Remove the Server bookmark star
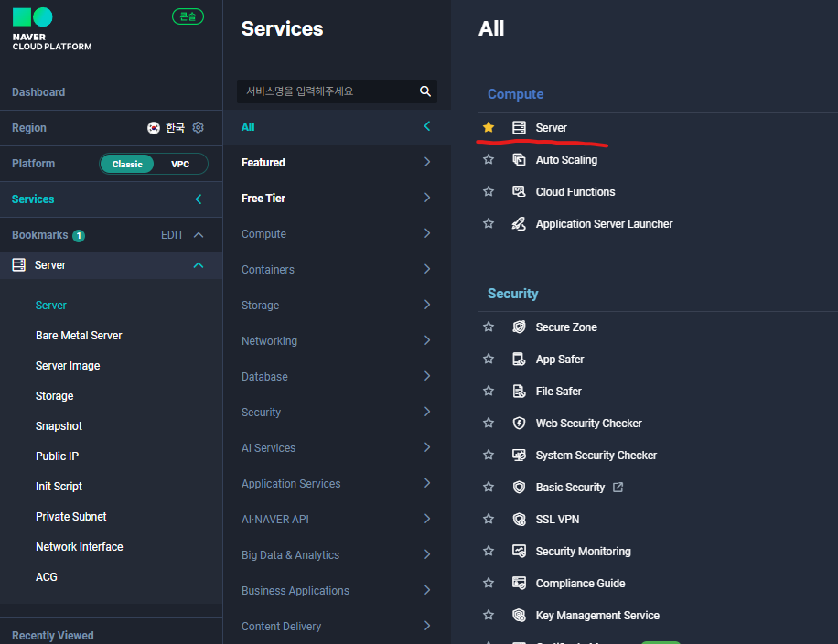 488,127
